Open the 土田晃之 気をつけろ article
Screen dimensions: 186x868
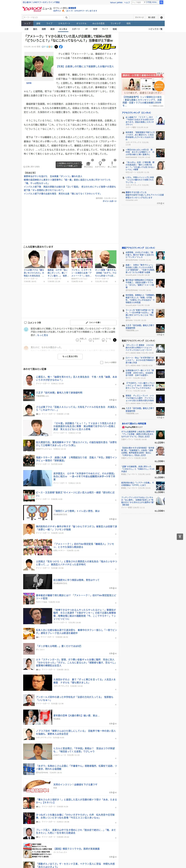click(76, 563)
